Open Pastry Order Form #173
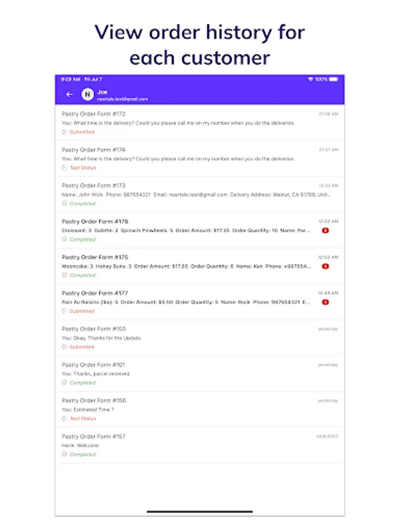 (200, 194)
